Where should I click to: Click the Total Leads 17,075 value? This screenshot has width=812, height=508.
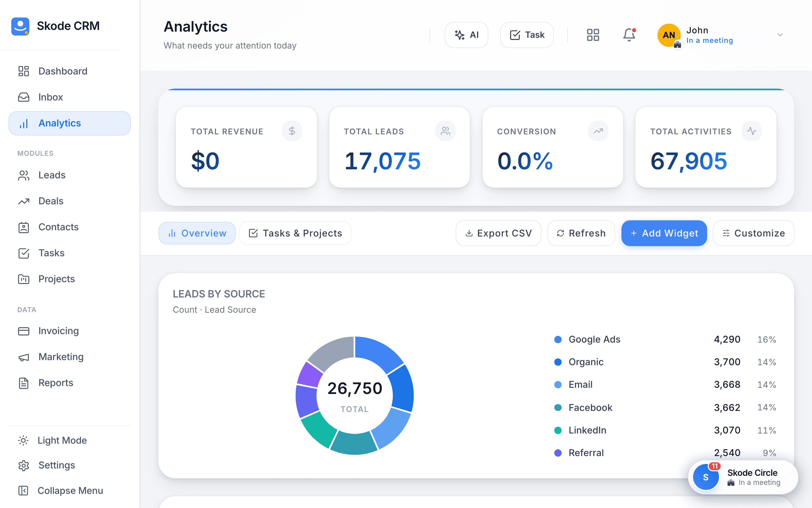(383, 161)
